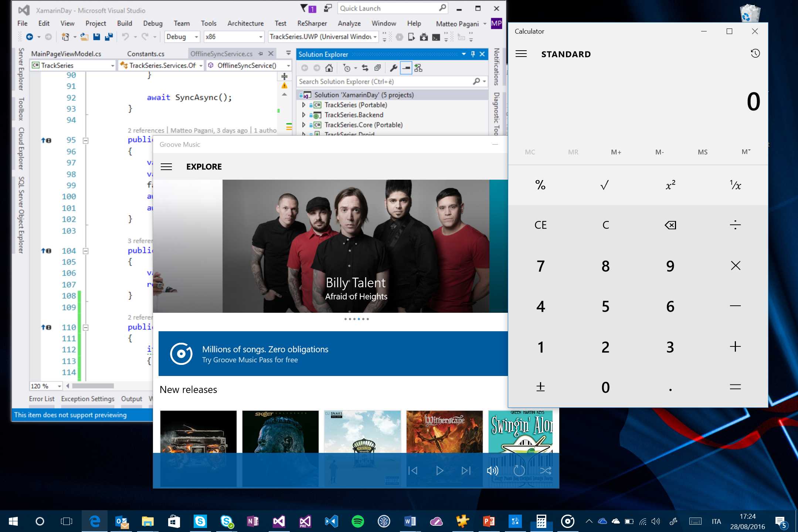The width and height of the screenshot is (798, 532).
Task: Collapse All items in Solution Explorer
Action: 377,68
